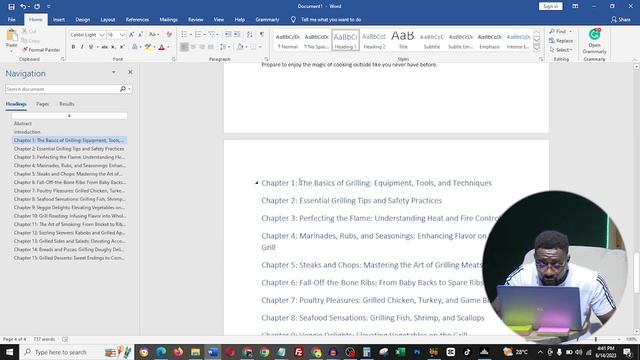Switch to the Review ribbon tab

(196, 20)
